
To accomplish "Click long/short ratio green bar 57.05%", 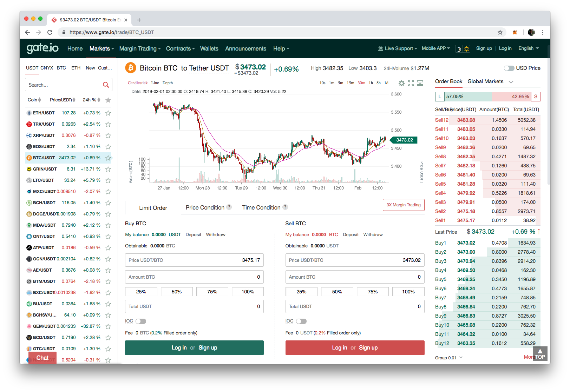I will click(469, 97).
